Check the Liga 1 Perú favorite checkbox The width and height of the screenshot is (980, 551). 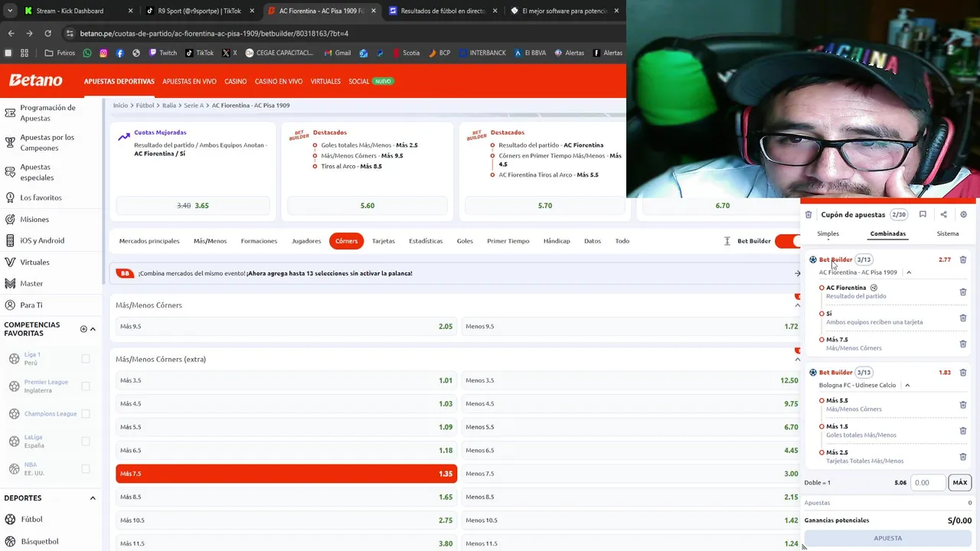click(x=86, y=358)
